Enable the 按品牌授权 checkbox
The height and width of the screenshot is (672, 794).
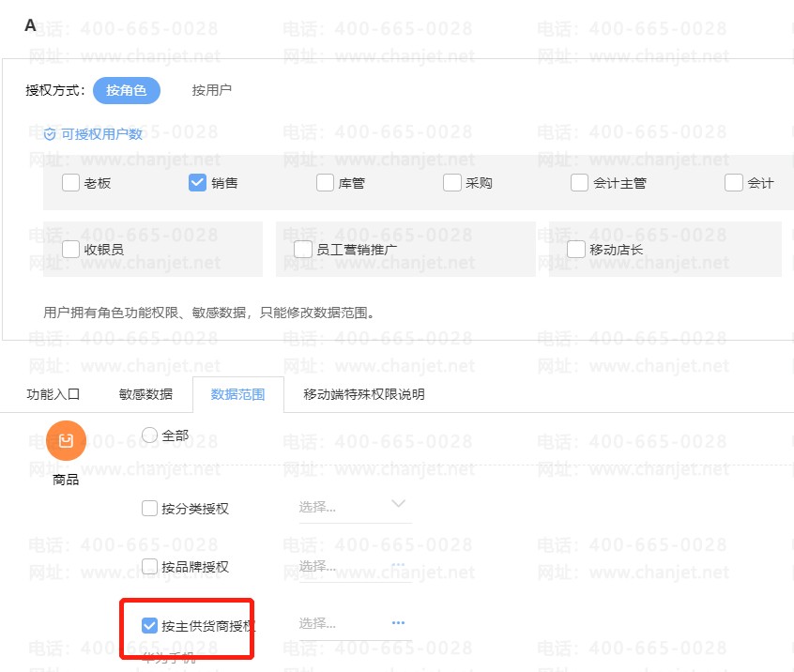tap(149, 566)
